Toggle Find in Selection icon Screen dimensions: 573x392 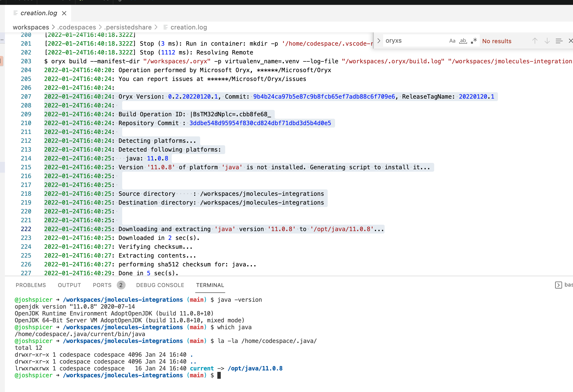(x=559, y=41)
